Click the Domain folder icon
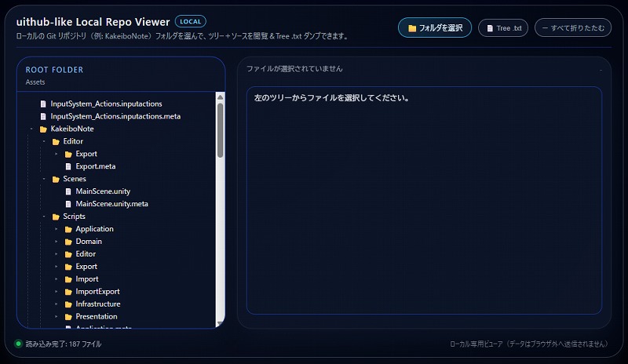Image resolution: width=628 pixels, height=364 pixels. click(x=68, y=242)
